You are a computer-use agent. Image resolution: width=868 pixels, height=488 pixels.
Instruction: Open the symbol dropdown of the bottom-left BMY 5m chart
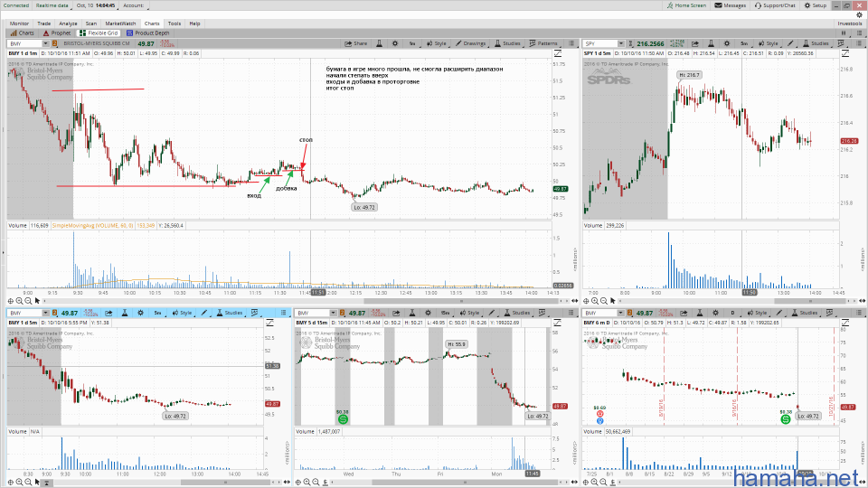45,314
